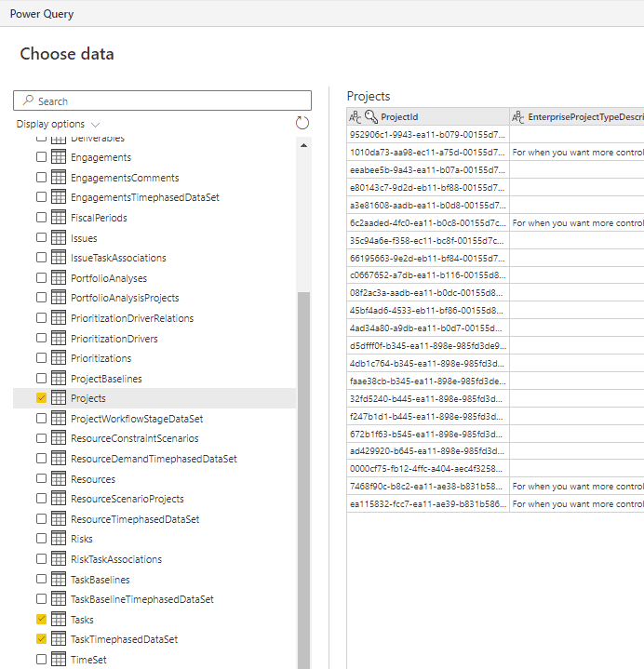Click cell d5dfff0f-b345-ea11-898e-985fd3de9...
The height and width of the screenshot is (669, 644).
428,345
